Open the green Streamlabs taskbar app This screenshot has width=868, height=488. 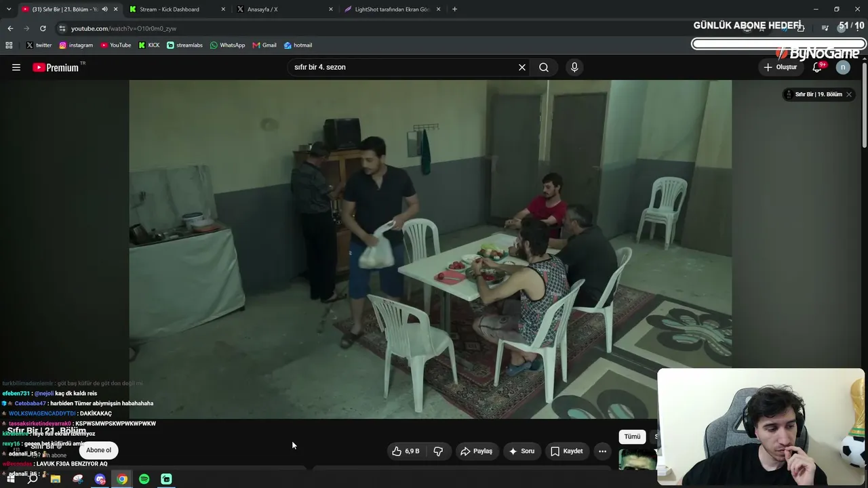click(166, 479)
